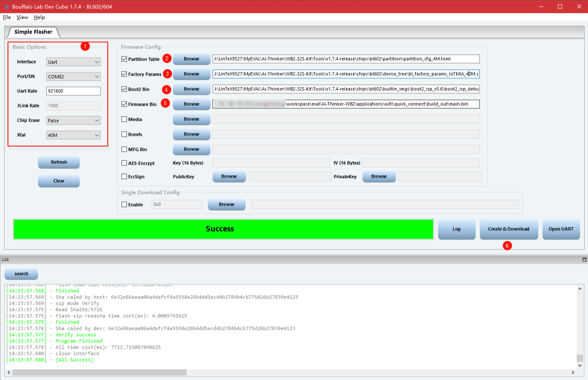Click the log scroll up arrow

(580, 288)
